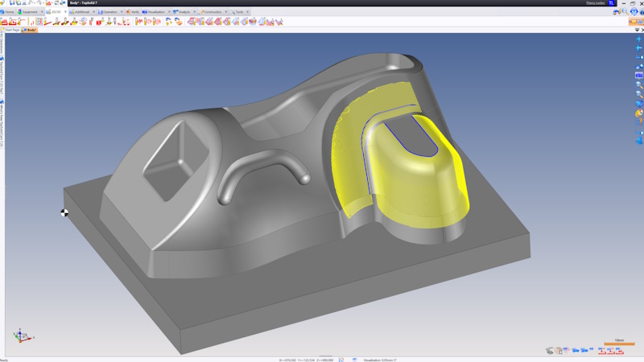Image resolution: width=644 pixels, height=362 pixels.
Task: Open the NC Operations side panel tab
Action: pyautogui.click(x=2, y=44)
